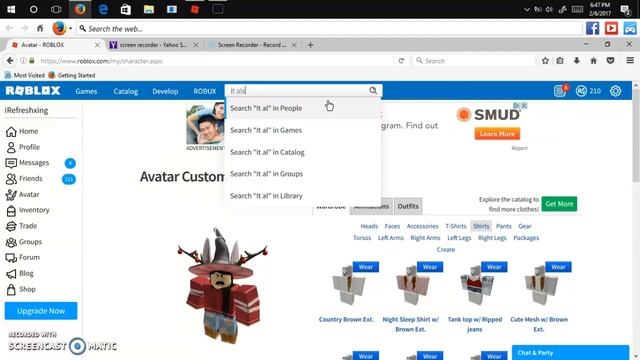This screenshot has width=640, height=360.
Task: Click Learn More on the SMUD ad
Action: point(497,134)
